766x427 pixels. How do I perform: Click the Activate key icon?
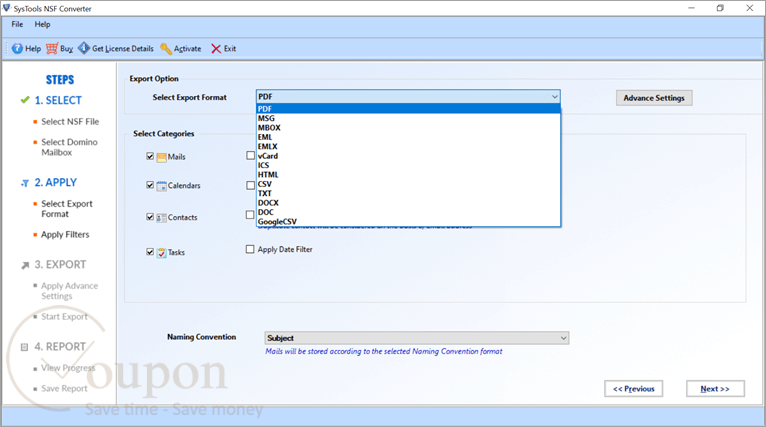click(x=166, y=48)
